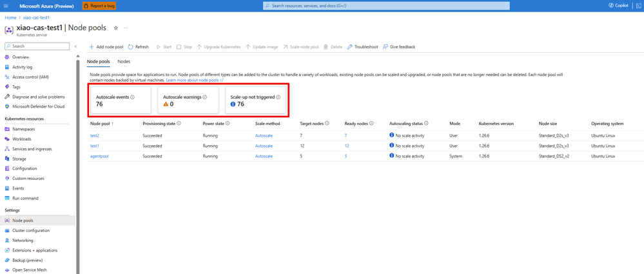The height and width of the screenshot is (274, 644).
Task: Click Update image in the toolbar
Action: click(262, 47)
